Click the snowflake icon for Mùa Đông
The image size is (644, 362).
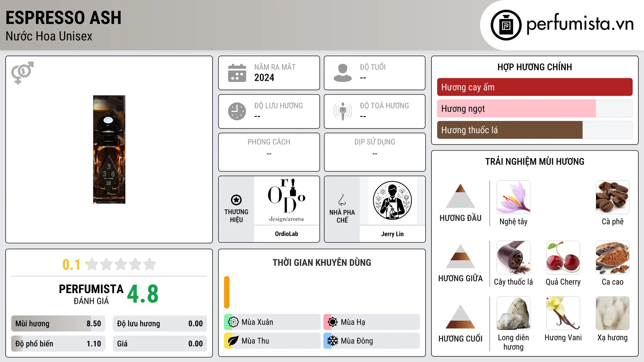click(333, 341)
